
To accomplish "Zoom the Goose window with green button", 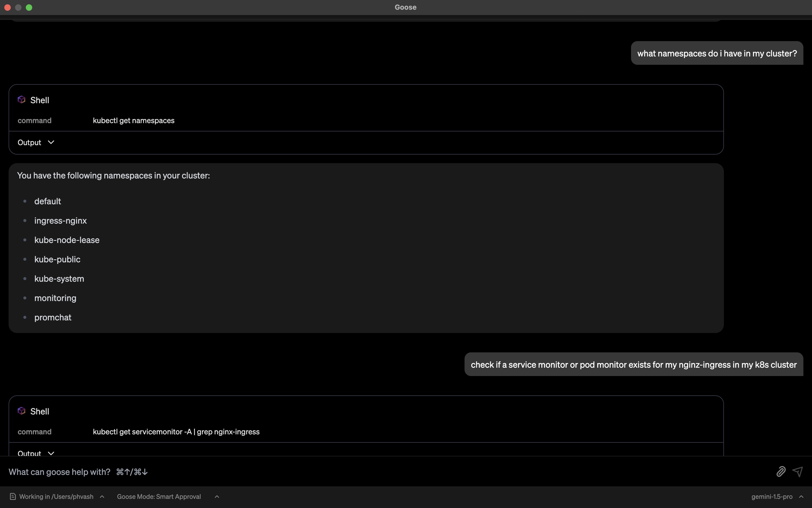I will (29, 8).
